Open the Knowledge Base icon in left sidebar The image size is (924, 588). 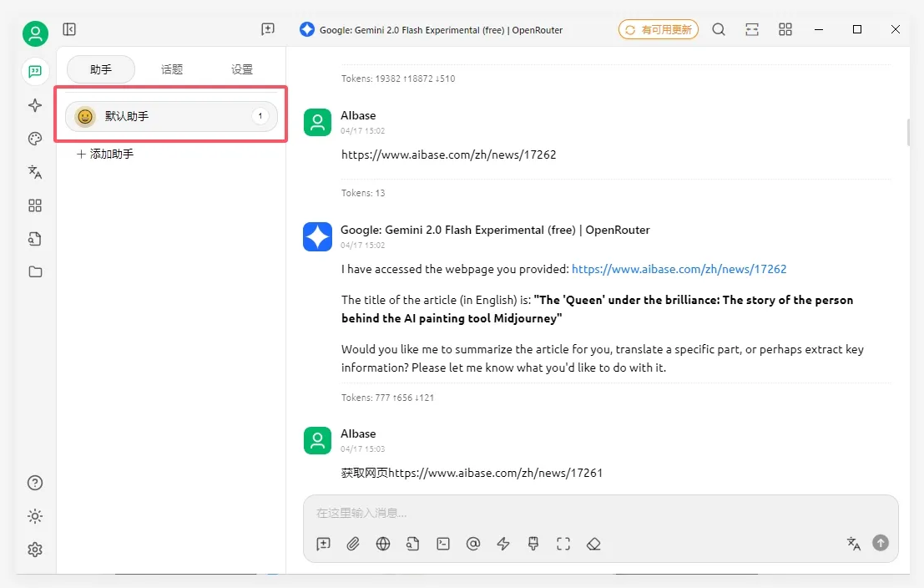tap(35, 239)
